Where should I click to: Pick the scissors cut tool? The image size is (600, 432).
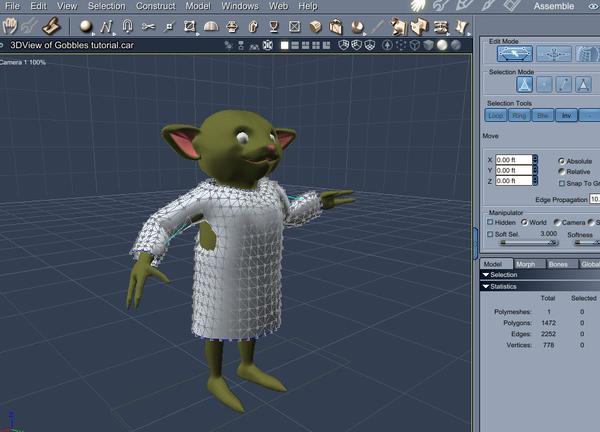(148, 26)
